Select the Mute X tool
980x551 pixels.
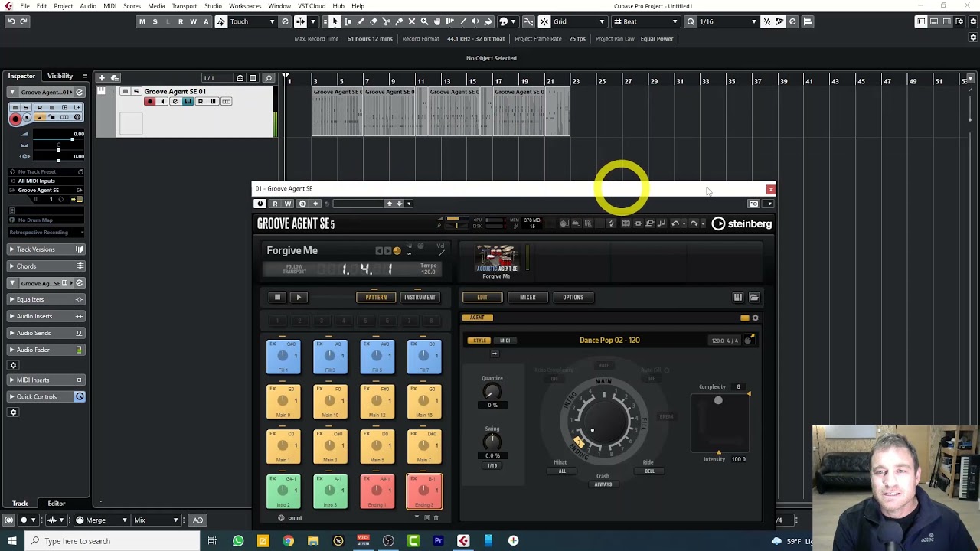[x=412, y=21]
